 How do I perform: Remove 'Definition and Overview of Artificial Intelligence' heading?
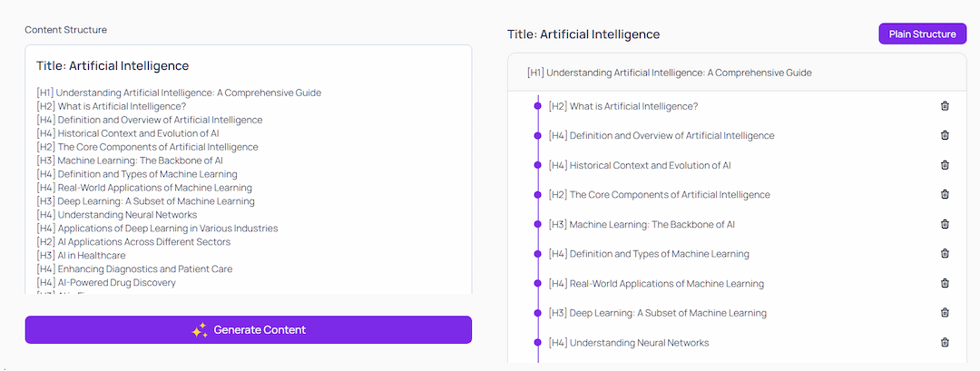coord(945,136)
